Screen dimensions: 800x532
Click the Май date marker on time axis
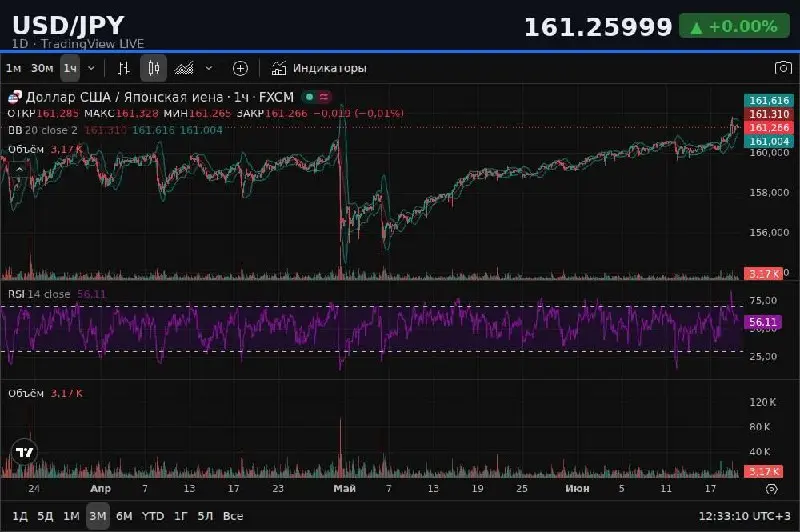tap(344, 489)
